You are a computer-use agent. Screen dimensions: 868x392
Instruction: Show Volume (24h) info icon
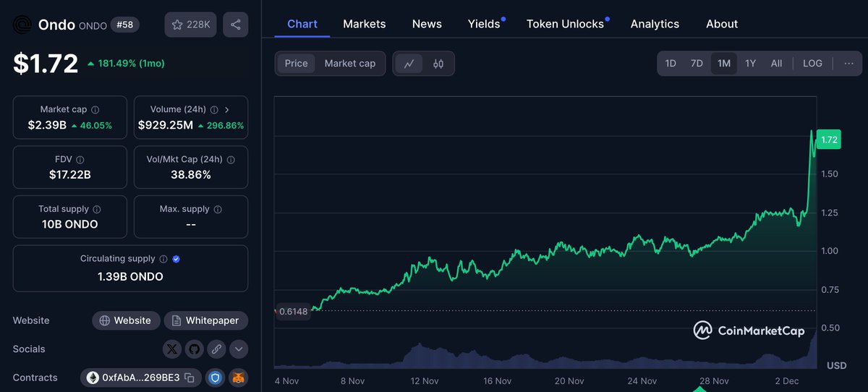coord(213,110)
